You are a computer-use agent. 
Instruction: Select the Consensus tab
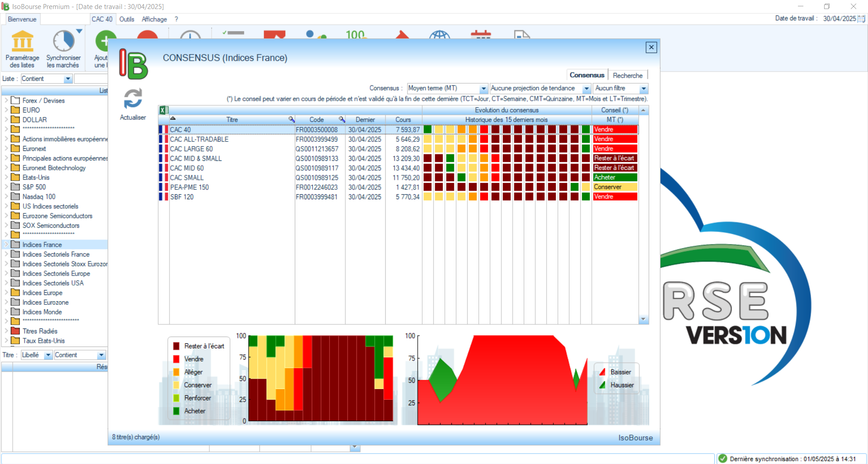pyautogui.click(x=587, y=75)
